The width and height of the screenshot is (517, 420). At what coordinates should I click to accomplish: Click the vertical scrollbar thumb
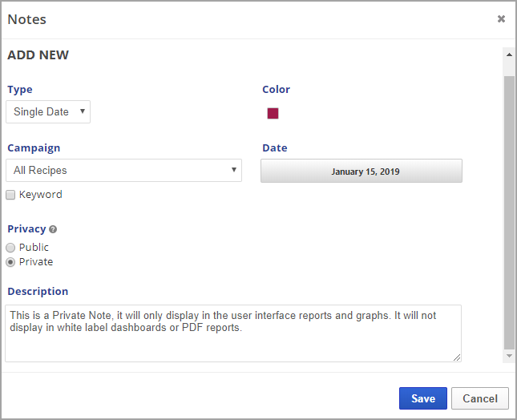[x=508, y=208]
